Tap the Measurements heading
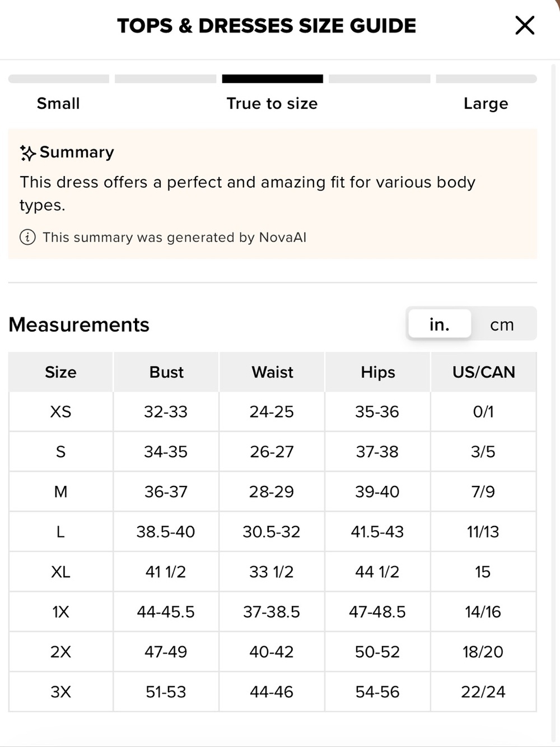This screenshot has height=747, width=560. [79, 324]
